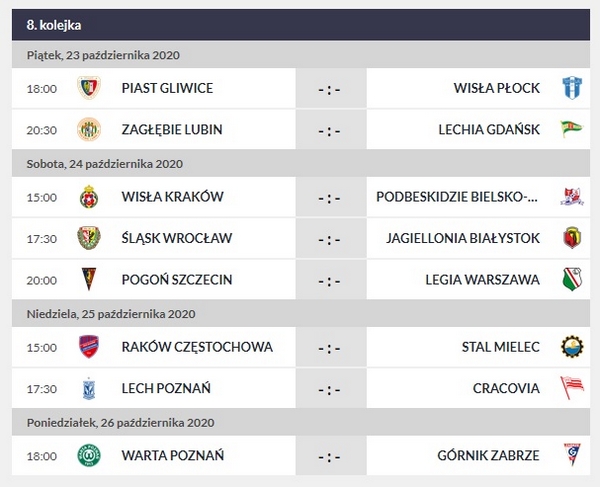
Task: Click the Lechia Gdańsk flag crest
Action: pos(572,129)
